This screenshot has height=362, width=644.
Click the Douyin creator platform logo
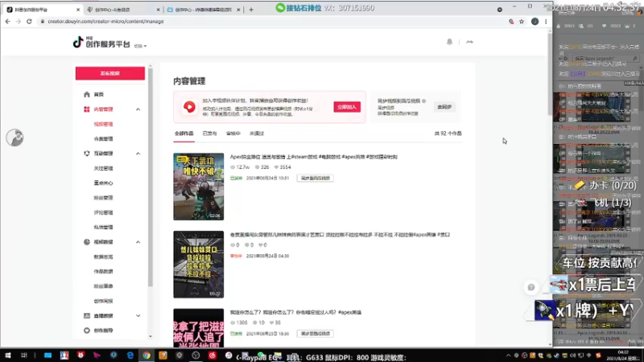coord(101,43)
